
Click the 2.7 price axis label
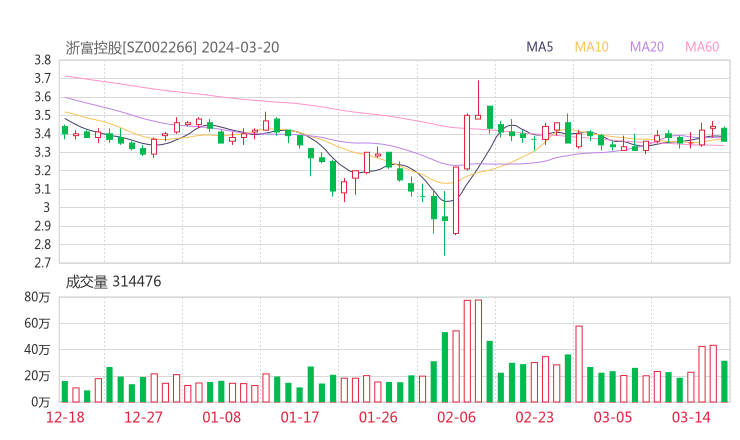[42, 262]
